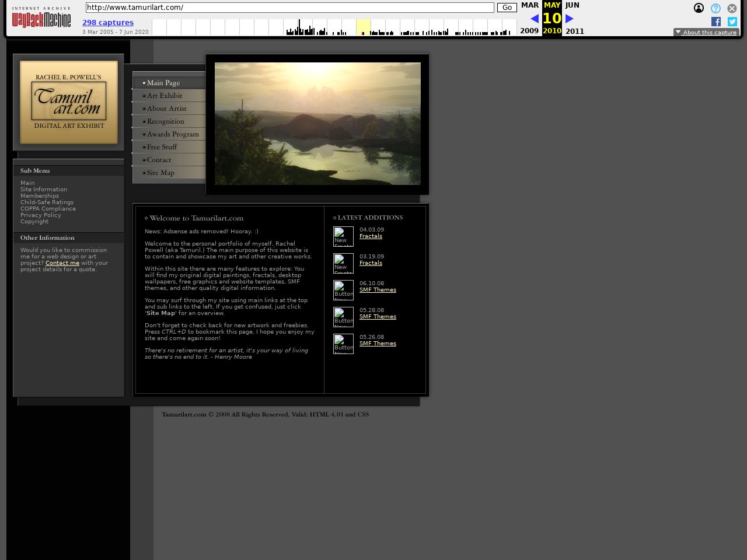This screenshot has width=747, height=560.
Task: Open the user account icon
Action: pos(699,8)
